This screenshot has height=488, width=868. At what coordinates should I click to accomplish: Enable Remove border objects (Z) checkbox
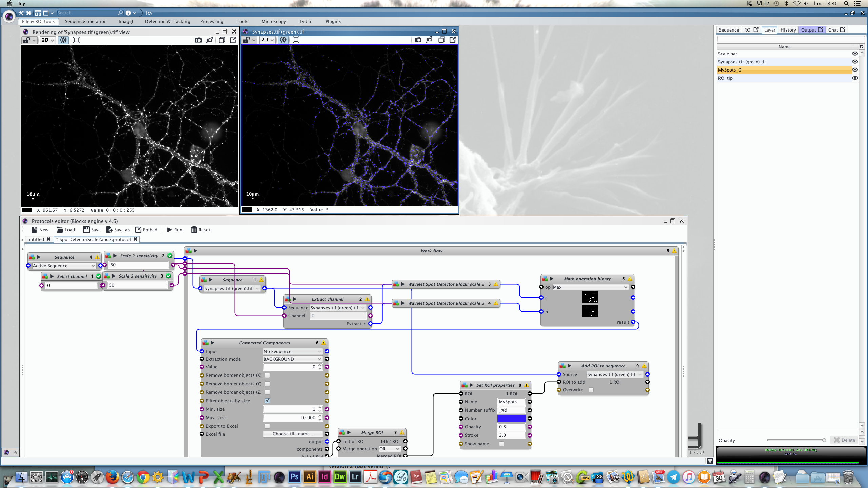tap(267, 392)
